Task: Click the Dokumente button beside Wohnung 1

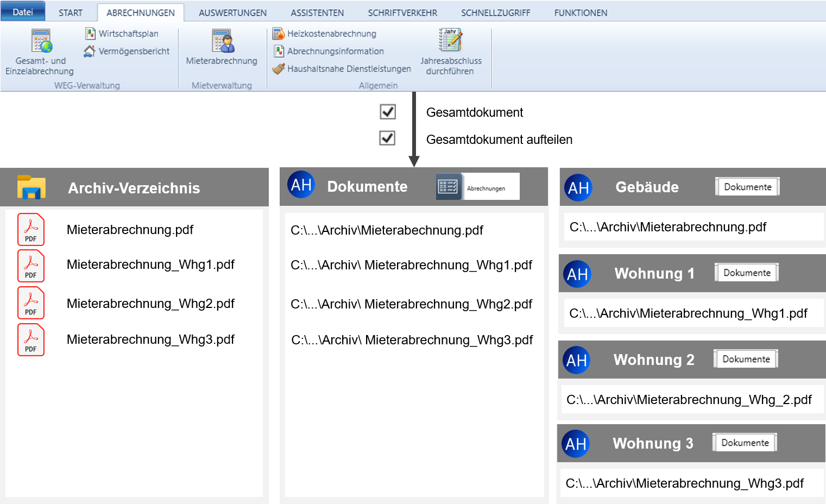Action: click(747, 273)
